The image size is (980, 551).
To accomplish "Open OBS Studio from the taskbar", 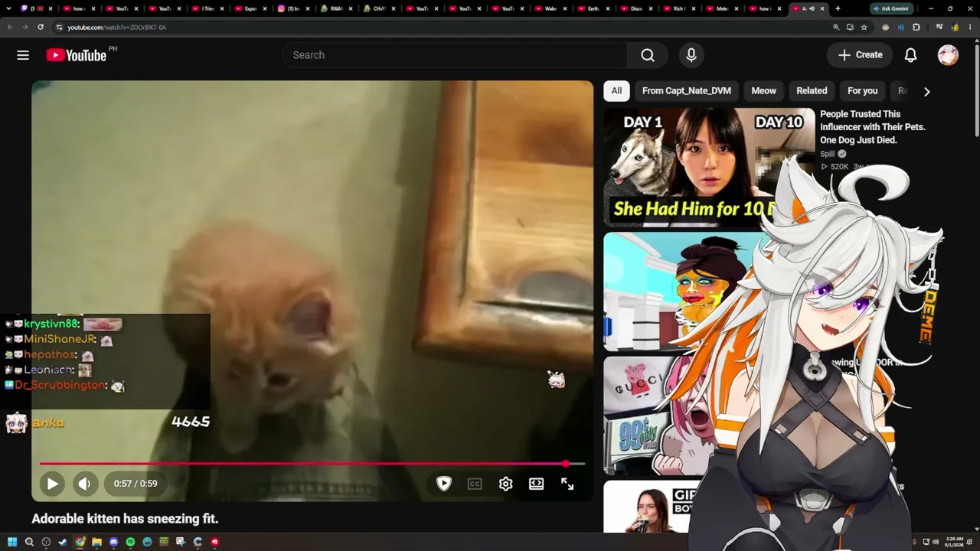I will coord(46,542).
